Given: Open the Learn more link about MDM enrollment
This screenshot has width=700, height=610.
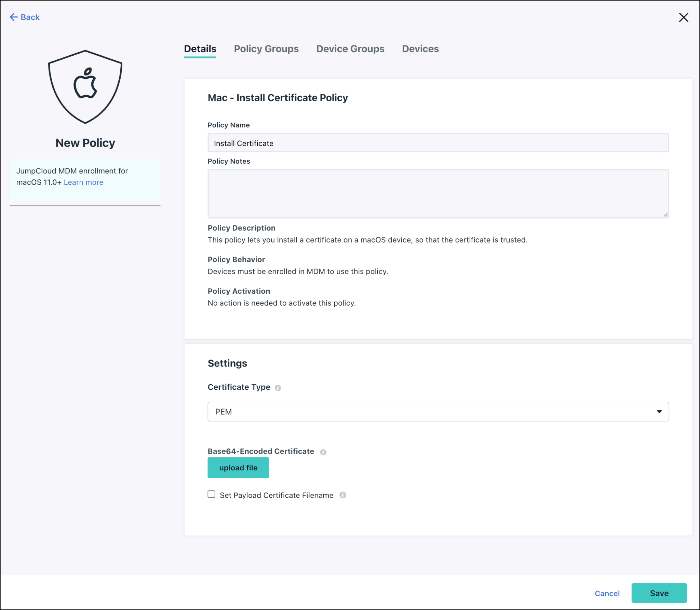Looking at the screenshot, I should (83, 182).
